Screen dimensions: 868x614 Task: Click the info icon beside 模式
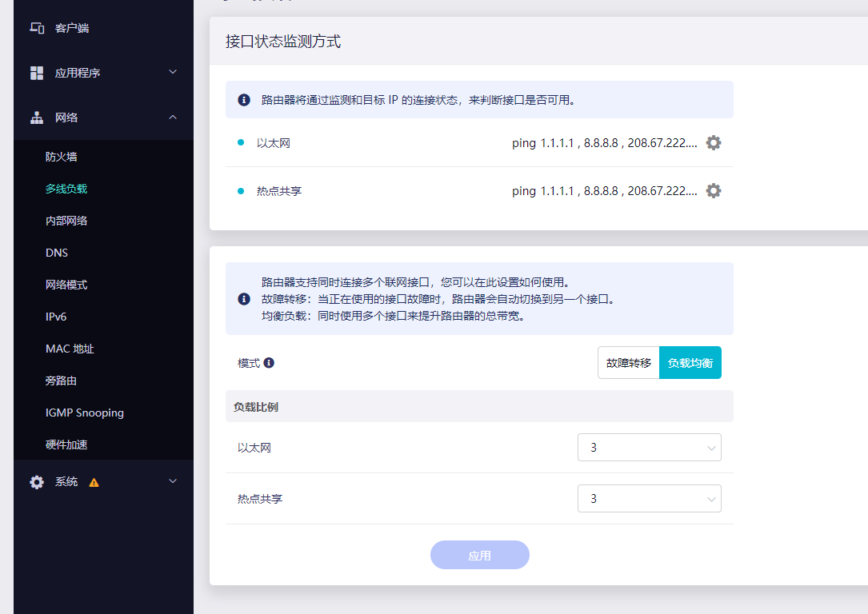pos(269,362)
